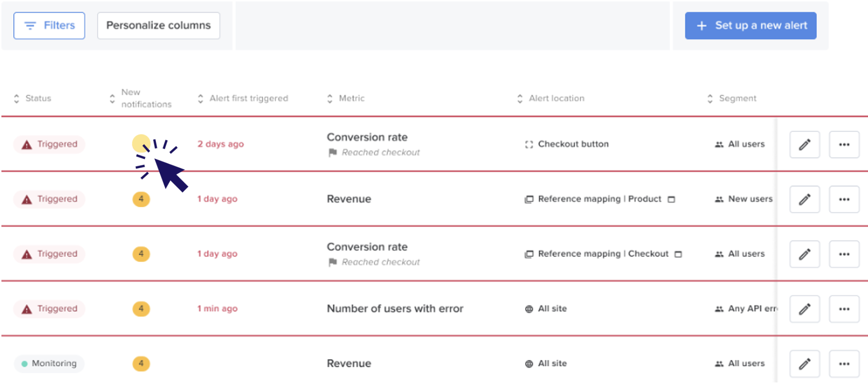Click the Monitoring status badge

[x=49, y=364]
